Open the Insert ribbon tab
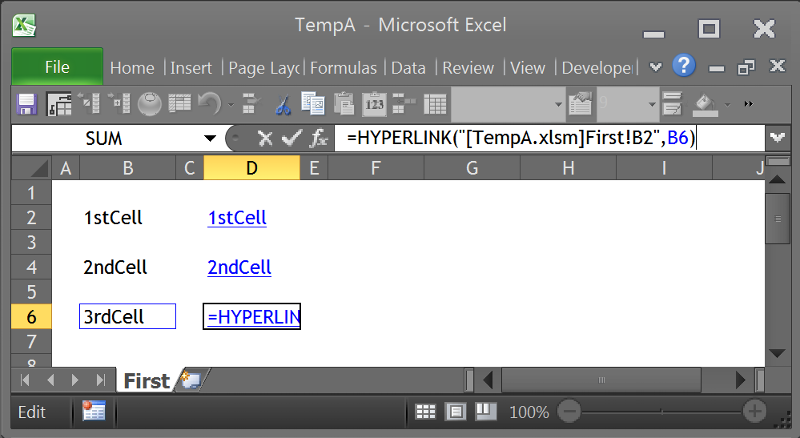 coord(191,68)
